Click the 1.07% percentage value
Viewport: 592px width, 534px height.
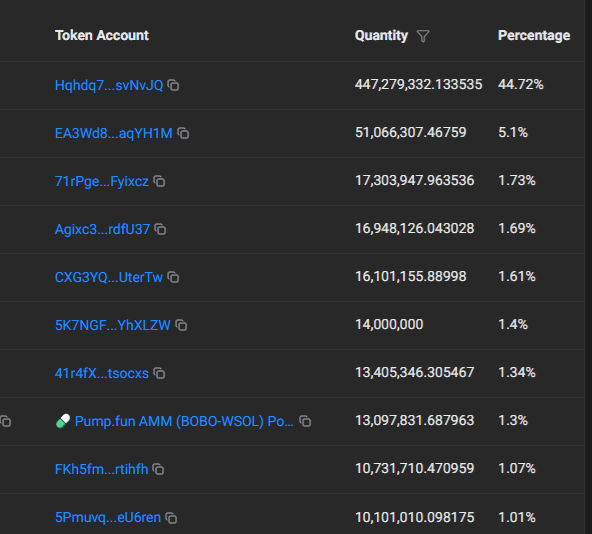[x=517, y=468]
